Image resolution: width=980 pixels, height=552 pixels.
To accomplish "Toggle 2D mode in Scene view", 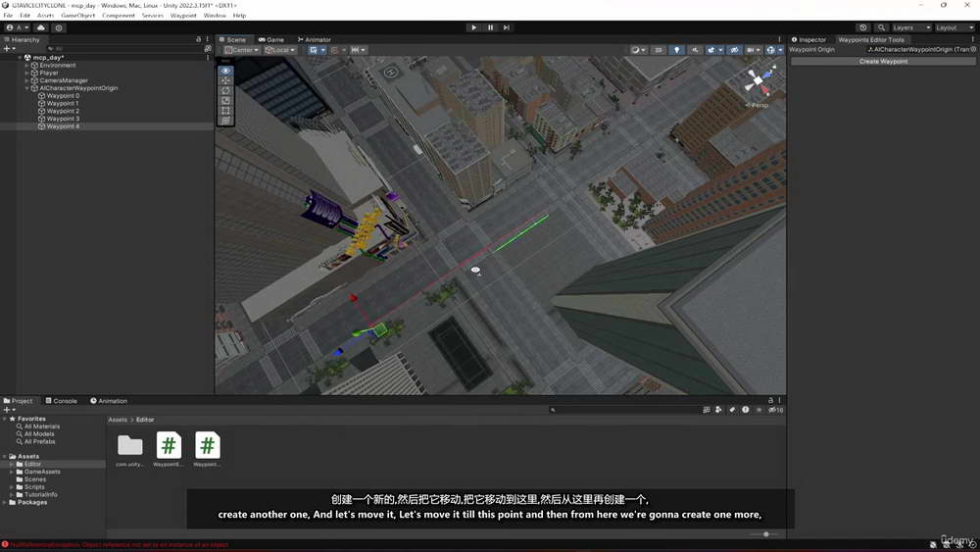I will point(659,50).
